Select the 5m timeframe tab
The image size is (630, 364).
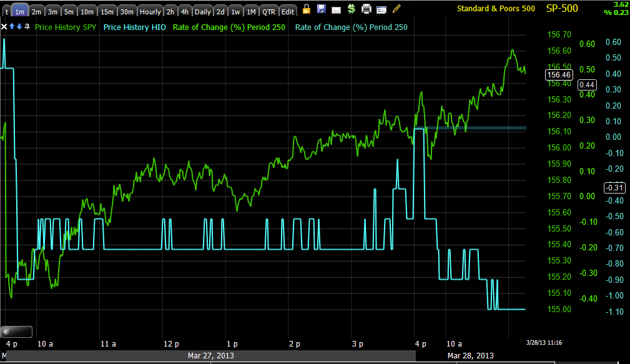coord(69,12)
